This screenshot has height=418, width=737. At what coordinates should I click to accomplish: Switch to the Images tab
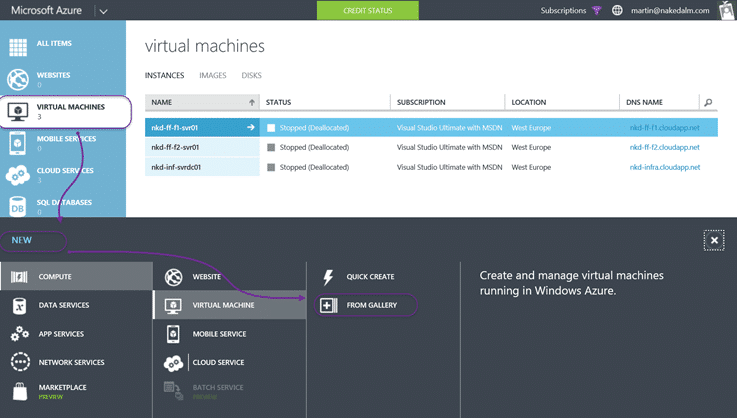point(212,75)
